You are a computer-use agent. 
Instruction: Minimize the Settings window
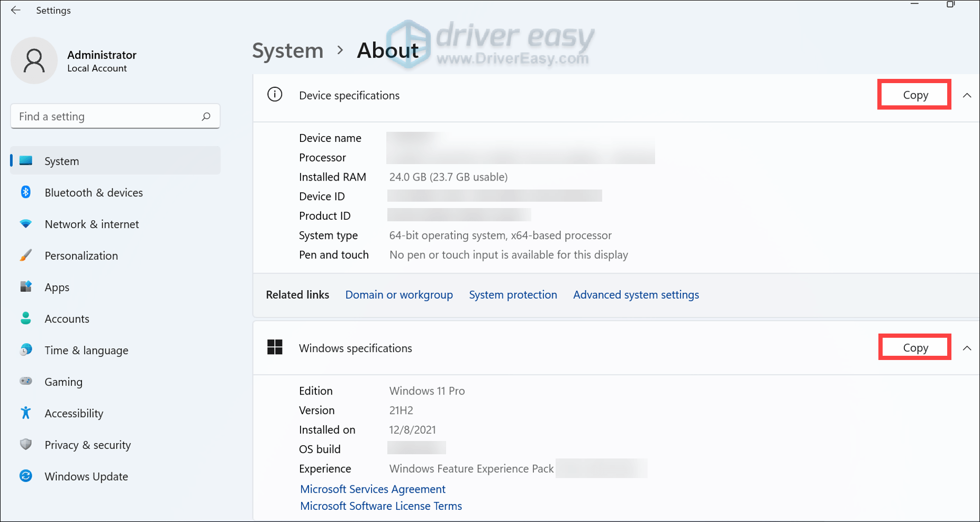[x=914, y=4]
